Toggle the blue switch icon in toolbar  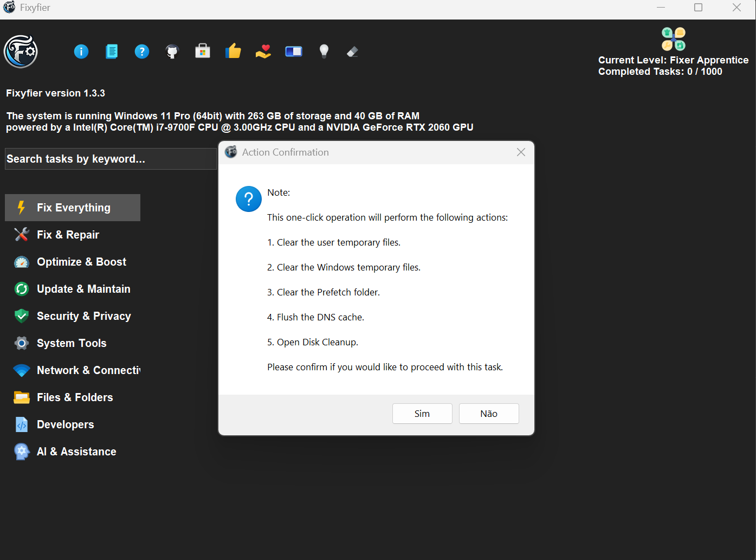[x=294, y=52]
